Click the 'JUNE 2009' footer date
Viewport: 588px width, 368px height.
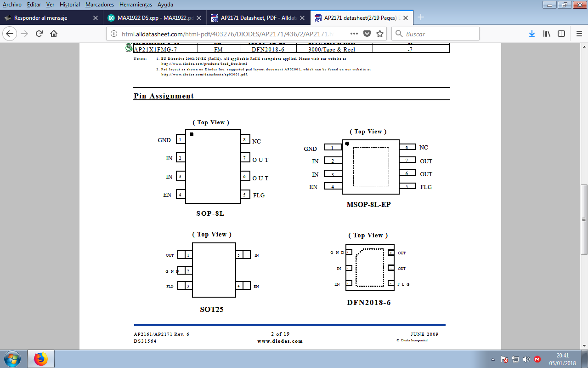click(424, 334)
